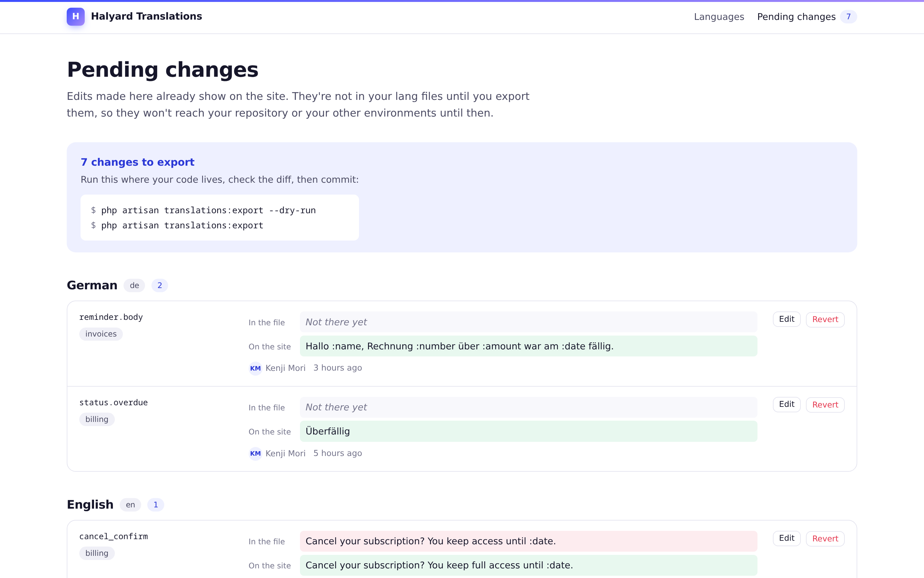Click the cancel_confirm key name
The image size is (924, 578).
pos(113,536)
